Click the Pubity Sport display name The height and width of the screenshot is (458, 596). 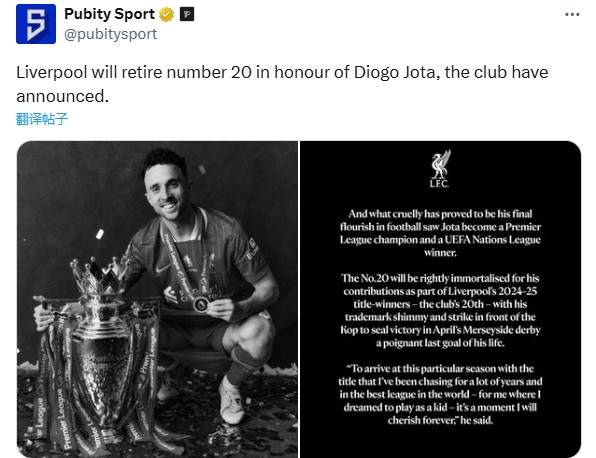point(109,14)
